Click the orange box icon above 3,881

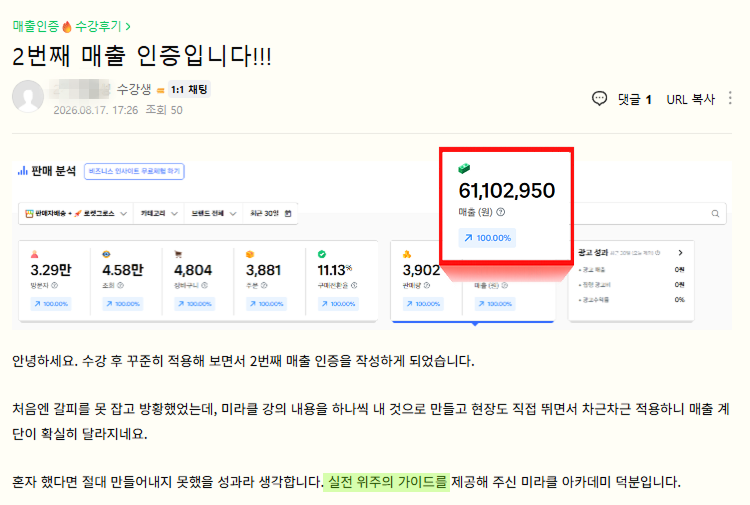coord(250,254)
